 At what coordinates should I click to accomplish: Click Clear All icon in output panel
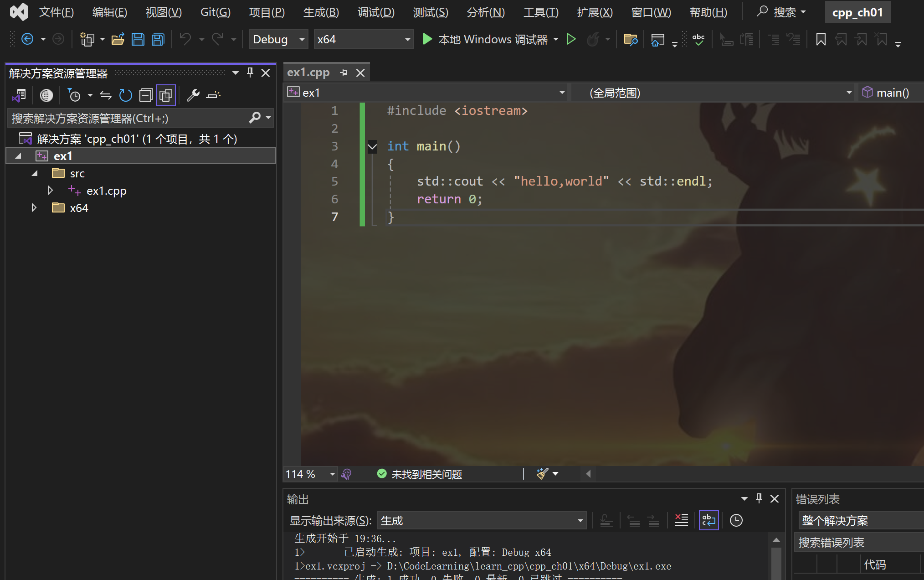pos(682,520)
